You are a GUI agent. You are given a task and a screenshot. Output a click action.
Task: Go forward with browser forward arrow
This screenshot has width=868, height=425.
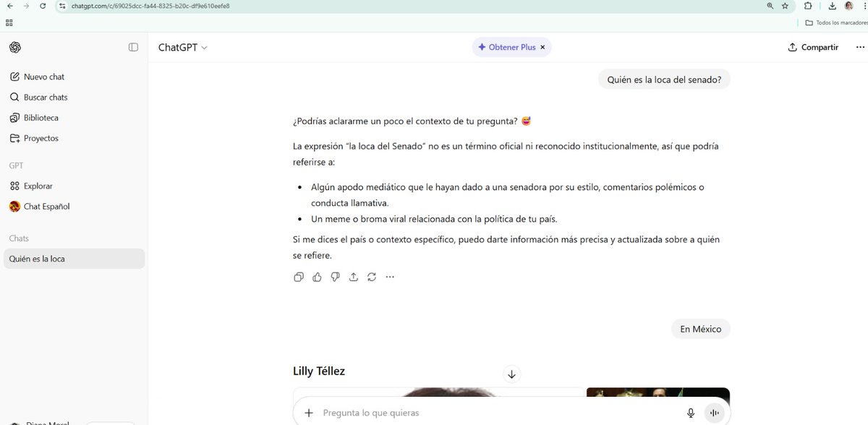pyautogui.click(x=26, y=6)
